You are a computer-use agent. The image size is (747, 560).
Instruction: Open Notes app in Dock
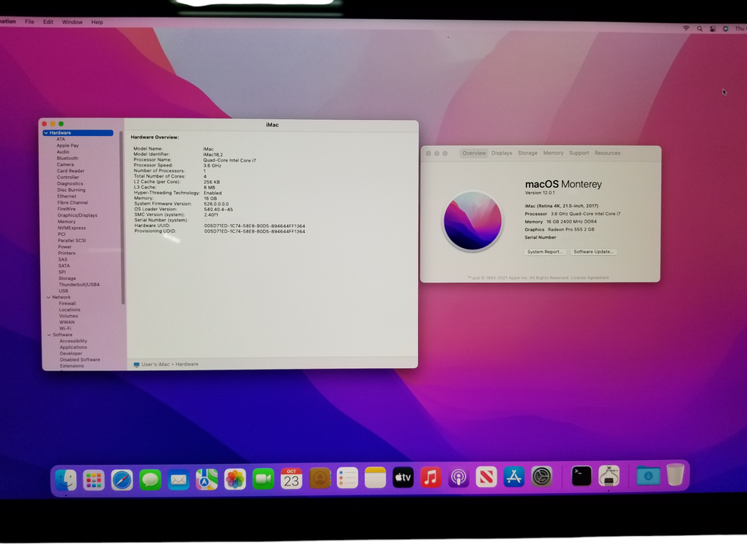(376, 478)
